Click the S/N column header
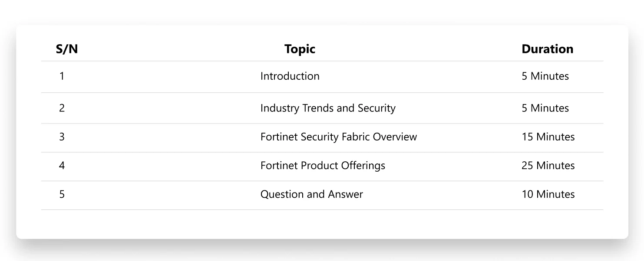Screen dimensions: 644x261 [67, 49]
